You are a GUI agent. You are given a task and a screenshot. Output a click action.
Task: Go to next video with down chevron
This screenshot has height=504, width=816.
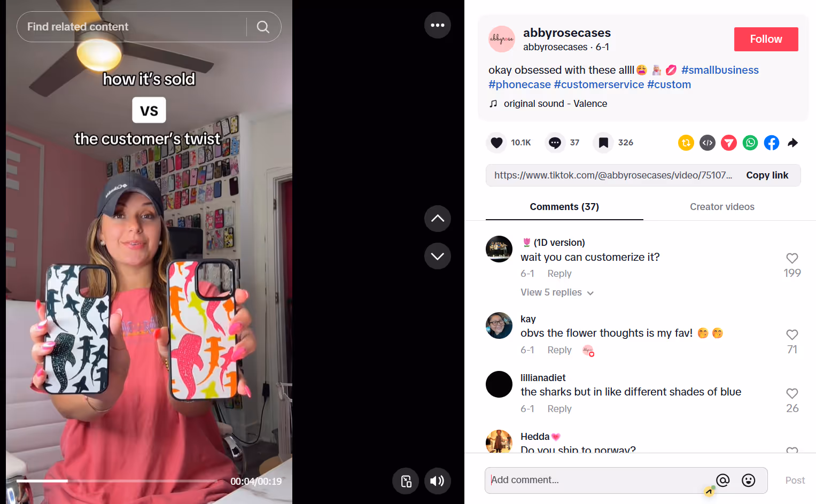pyautogui.click(x=438, y=256)
